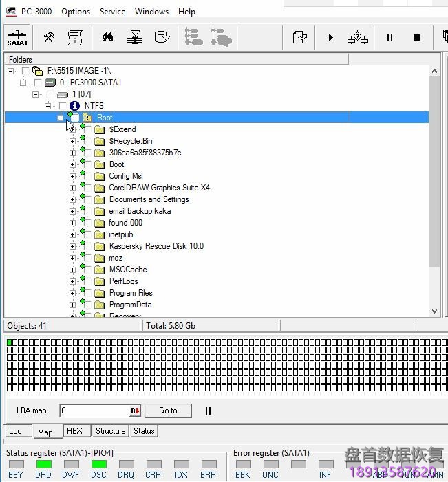Switch to the Structure tab
This screenshot has width=448, height=482.
tap(110, 431)
